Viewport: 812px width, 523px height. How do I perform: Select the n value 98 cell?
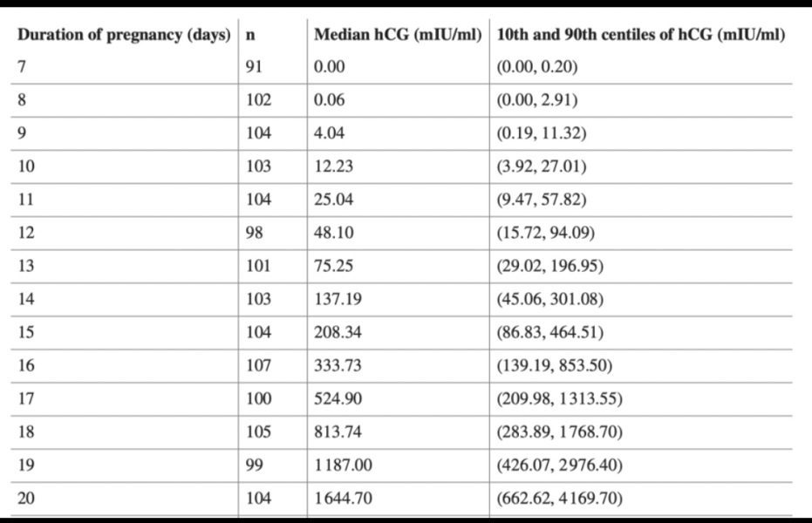253,233
